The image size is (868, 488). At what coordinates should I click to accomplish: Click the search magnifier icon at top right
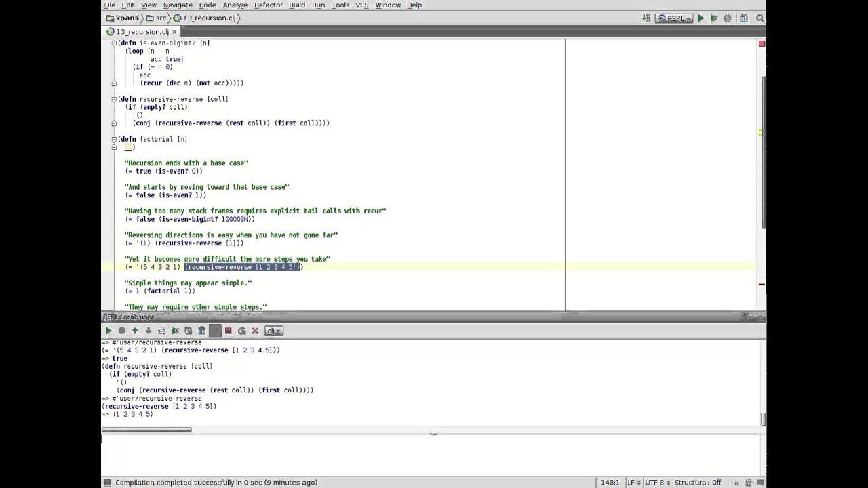pyautogui.click(x=759, y=18)
